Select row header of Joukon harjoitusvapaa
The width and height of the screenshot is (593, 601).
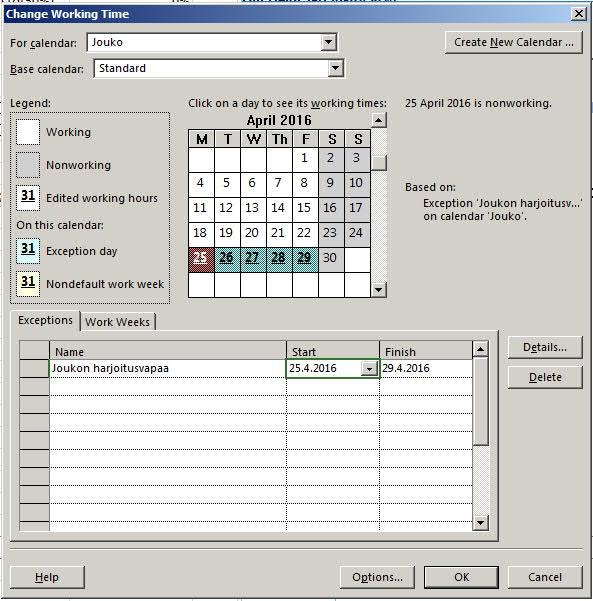34,369
